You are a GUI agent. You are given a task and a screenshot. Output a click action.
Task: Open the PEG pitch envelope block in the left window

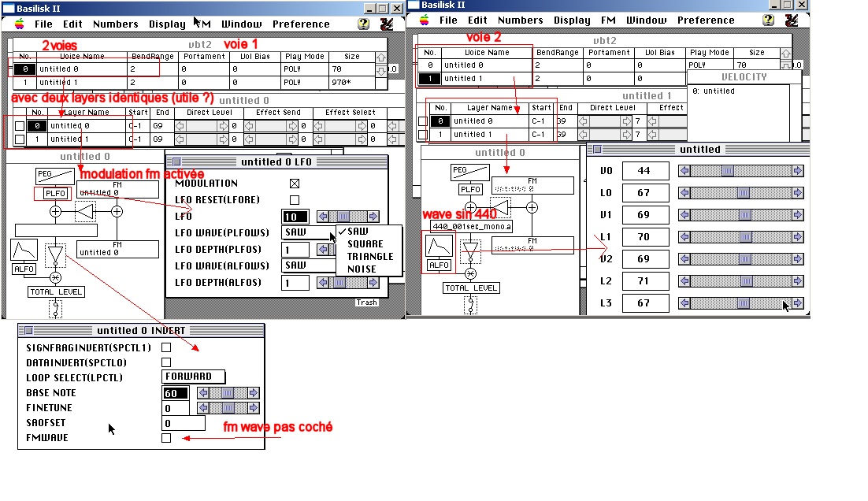(55, 176)
